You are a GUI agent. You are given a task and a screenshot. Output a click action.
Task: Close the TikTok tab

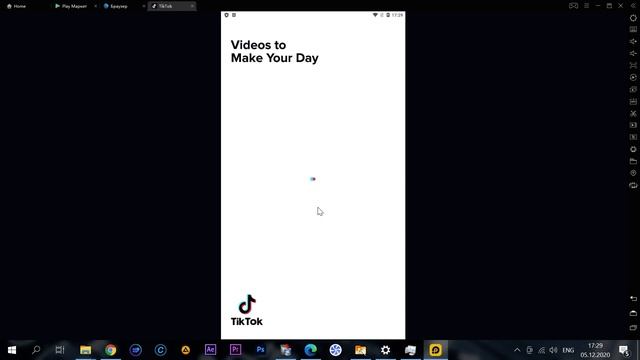point(192,6)
